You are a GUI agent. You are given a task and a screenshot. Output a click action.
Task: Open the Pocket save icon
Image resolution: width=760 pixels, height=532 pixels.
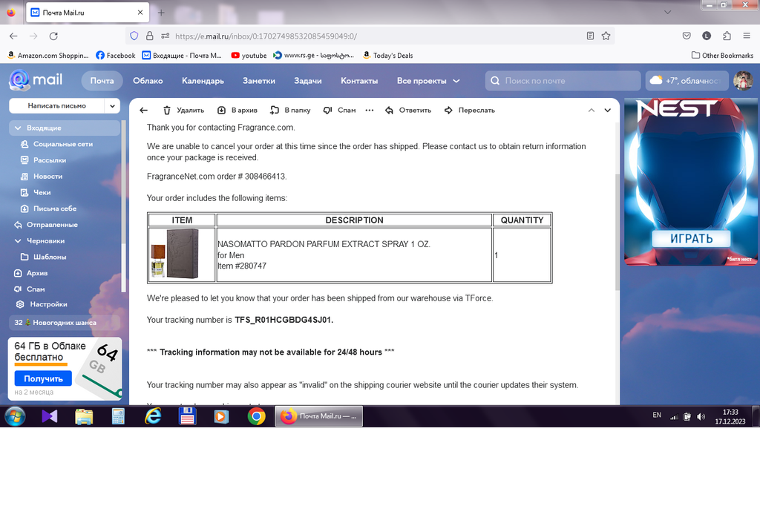[687, 36]
